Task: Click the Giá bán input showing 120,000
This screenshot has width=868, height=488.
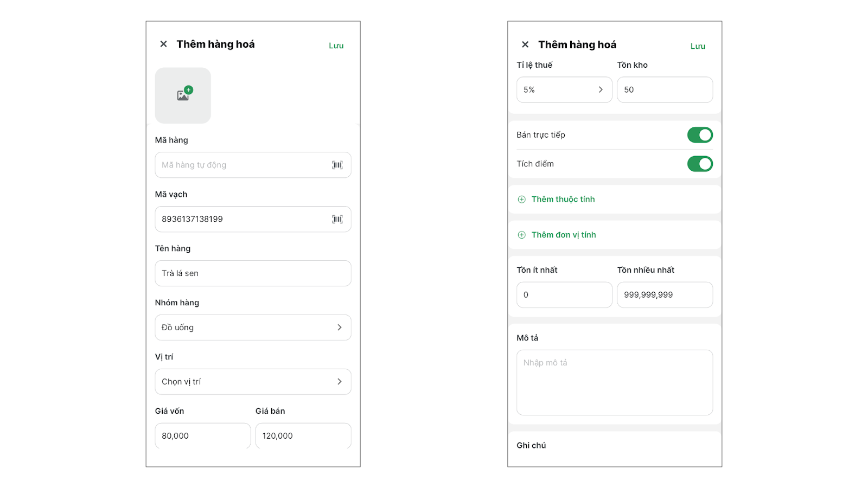Action: click(303, 436)
